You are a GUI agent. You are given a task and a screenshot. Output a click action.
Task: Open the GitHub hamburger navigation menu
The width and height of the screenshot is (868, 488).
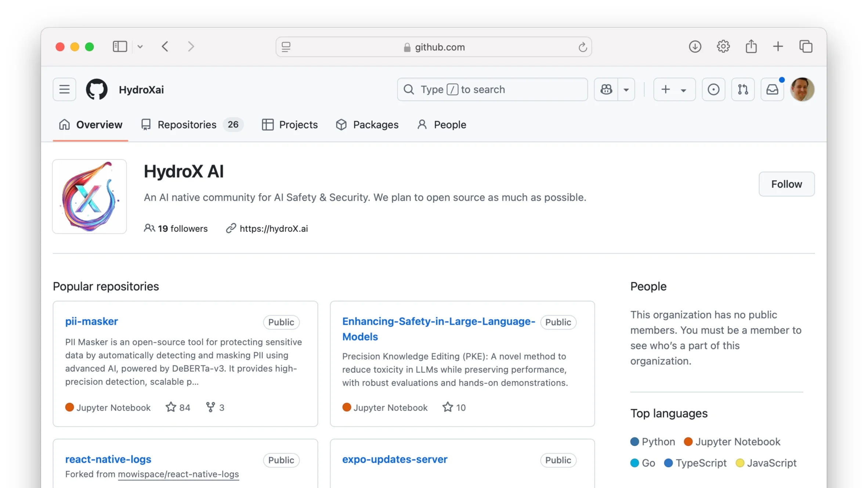(x=64, y=89)
